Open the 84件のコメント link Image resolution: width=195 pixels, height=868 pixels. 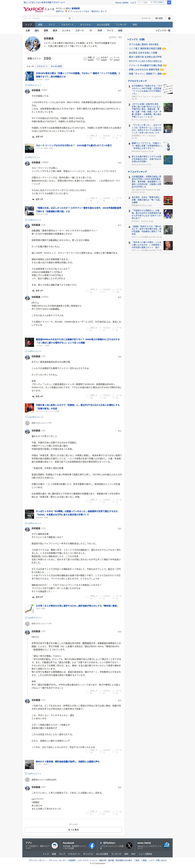pyautogui.click(x=34, y=85)
